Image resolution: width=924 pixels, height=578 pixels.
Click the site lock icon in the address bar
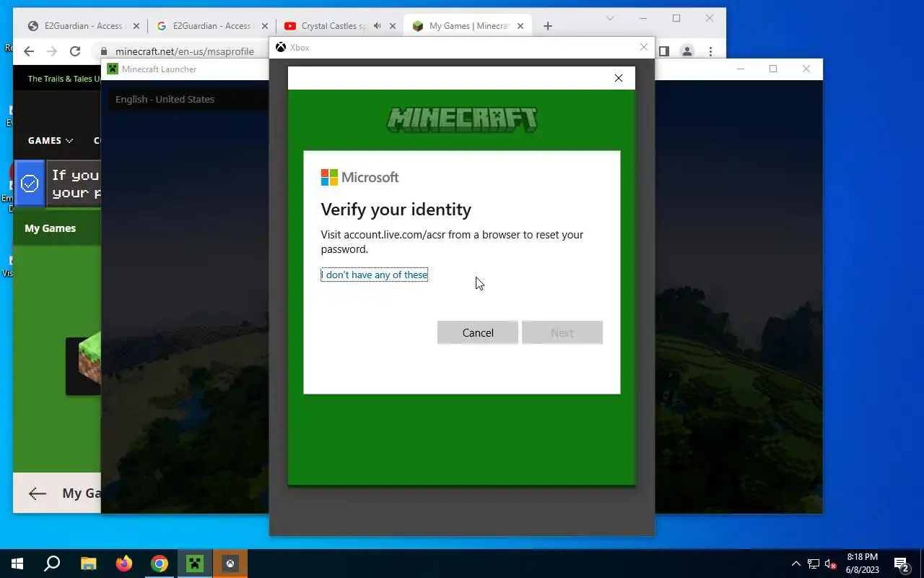click(x=104, y=51)
